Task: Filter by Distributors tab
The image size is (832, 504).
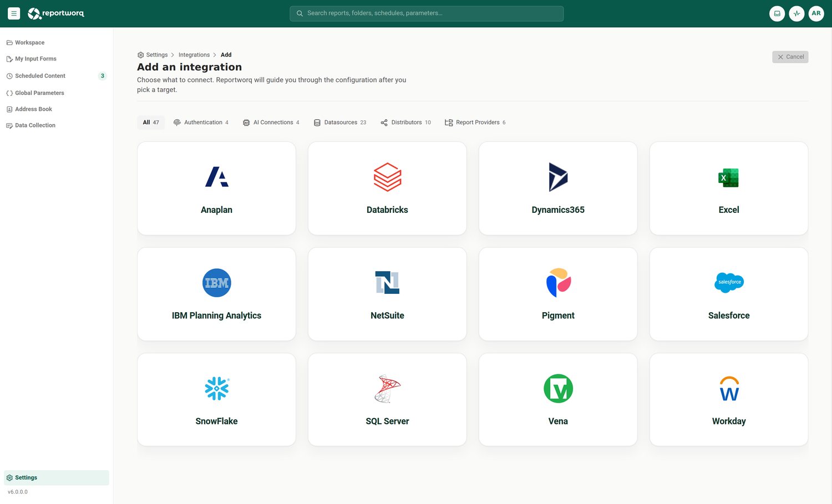Action: tap(405, 123)
